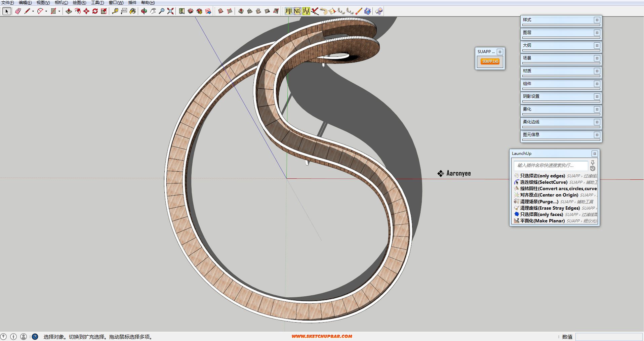
Task: Run 清理场景(Purge...) in LaunchUp
Action: [555, 202]
